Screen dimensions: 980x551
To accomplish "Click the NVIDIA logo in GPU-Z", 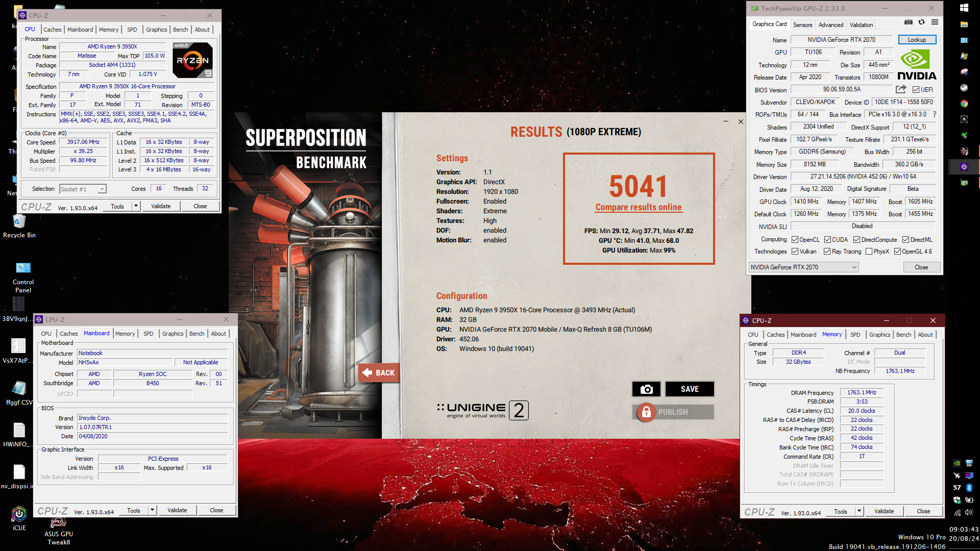I will pos(917,65).
